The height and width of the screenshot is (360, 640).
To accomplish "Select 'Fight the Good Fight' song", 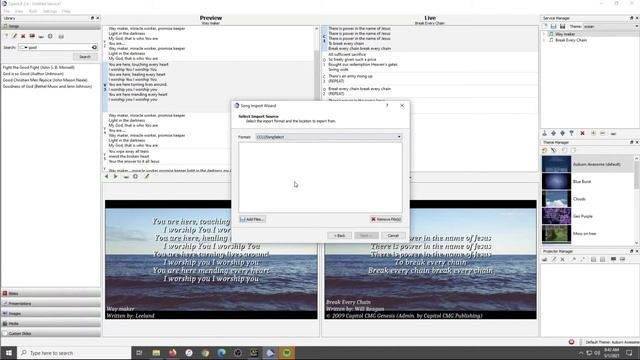I will [x=39, y=67].
